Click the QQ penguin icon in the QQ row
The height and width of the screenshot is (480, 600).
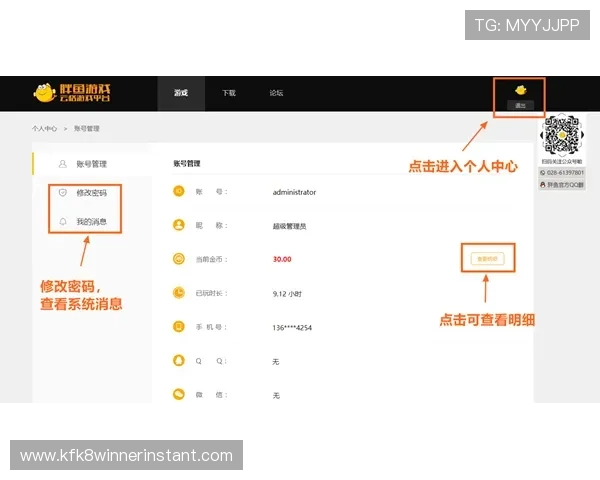179,360
